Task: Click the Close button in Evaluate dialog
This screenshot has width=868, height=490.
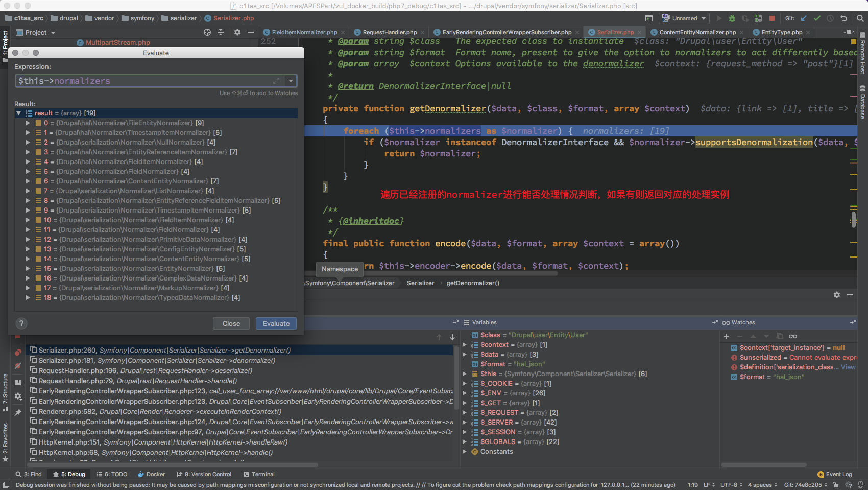Action: click(x=231, y=323)
